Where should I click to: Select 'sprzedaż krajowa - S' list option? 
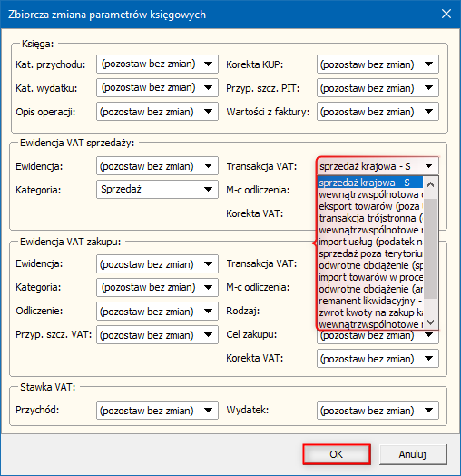(x=370, y=183)
